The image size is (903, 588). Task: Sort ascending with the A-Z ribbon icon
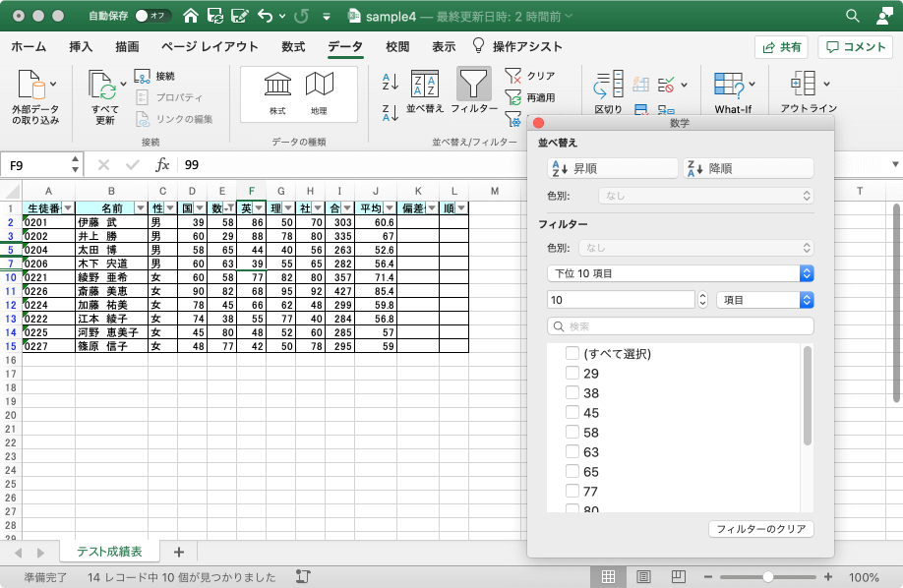pos(390,82)
